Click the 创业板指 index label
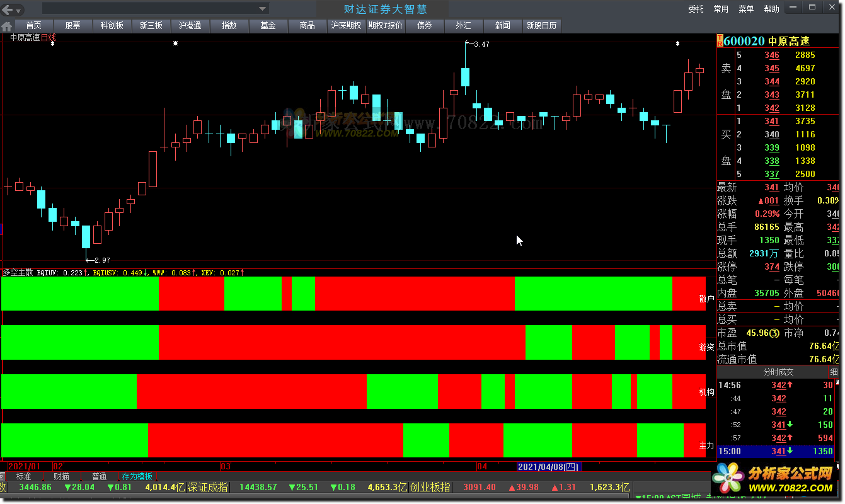The width and height of the screenshot is (845, 504). (430, 487)
